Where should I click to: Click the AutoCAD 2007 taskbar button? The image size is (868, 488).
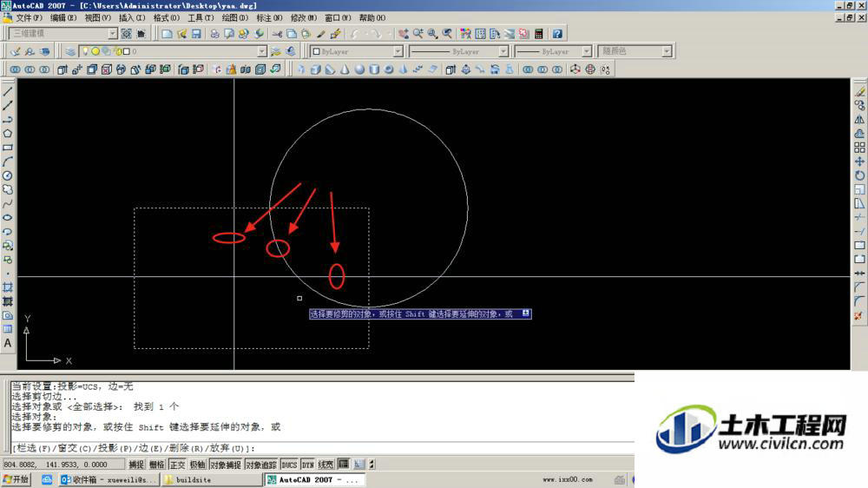[314, 479]
